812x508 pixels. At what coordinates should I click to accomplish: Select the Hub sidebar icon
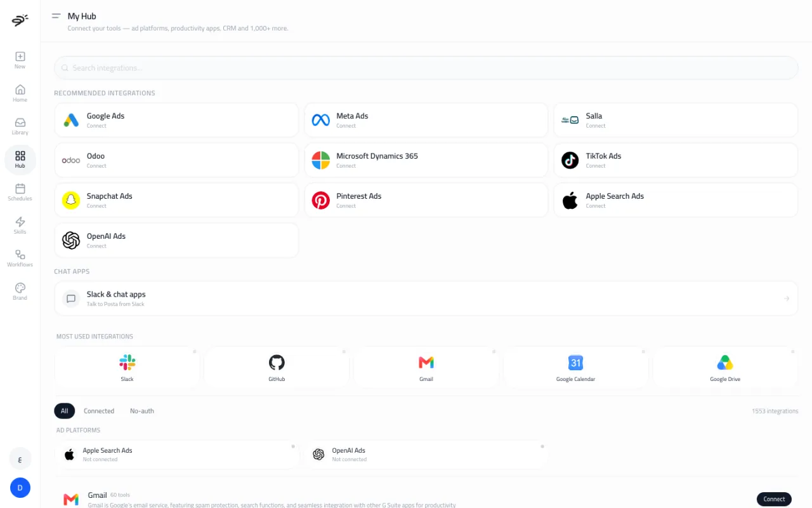[20, 159]
